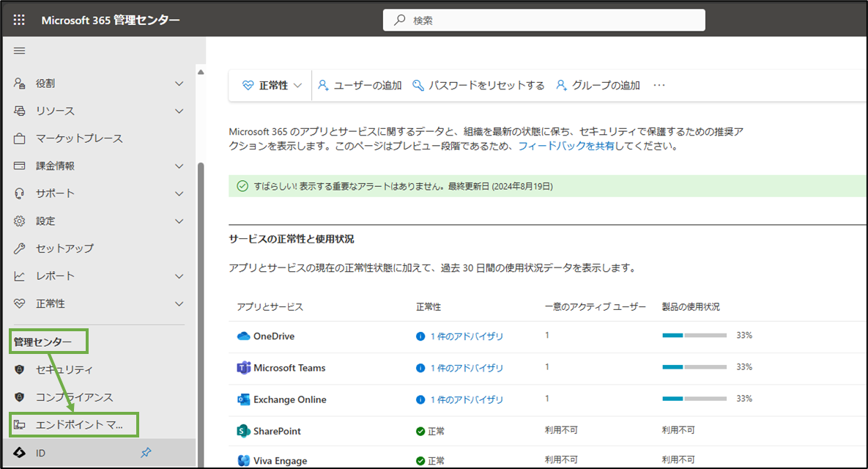
Task: Click the 役割 roles icon
Action: (19, 83)
